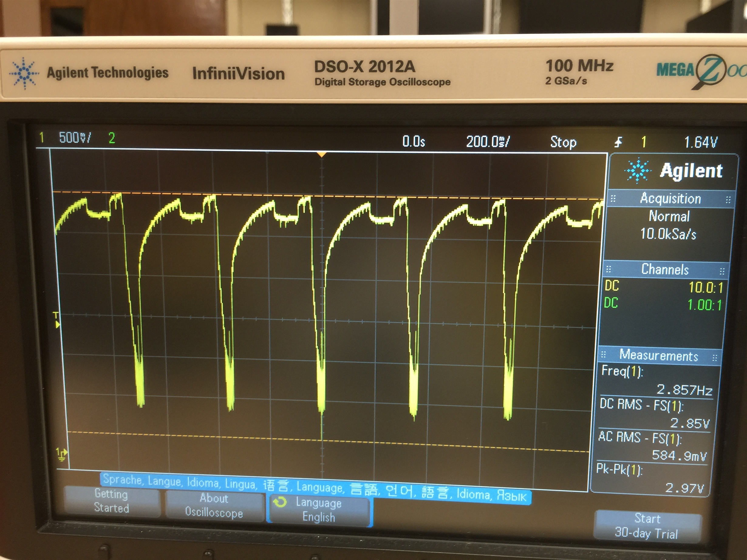The image size is (747, 560).
Task: Click the trigger source 1 indicator
Action: tap(644, 142)
